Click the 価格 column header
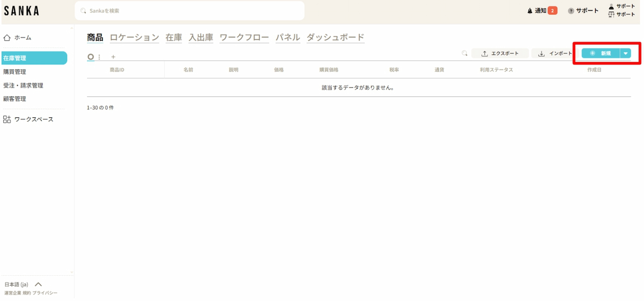 tap(279, 70)
